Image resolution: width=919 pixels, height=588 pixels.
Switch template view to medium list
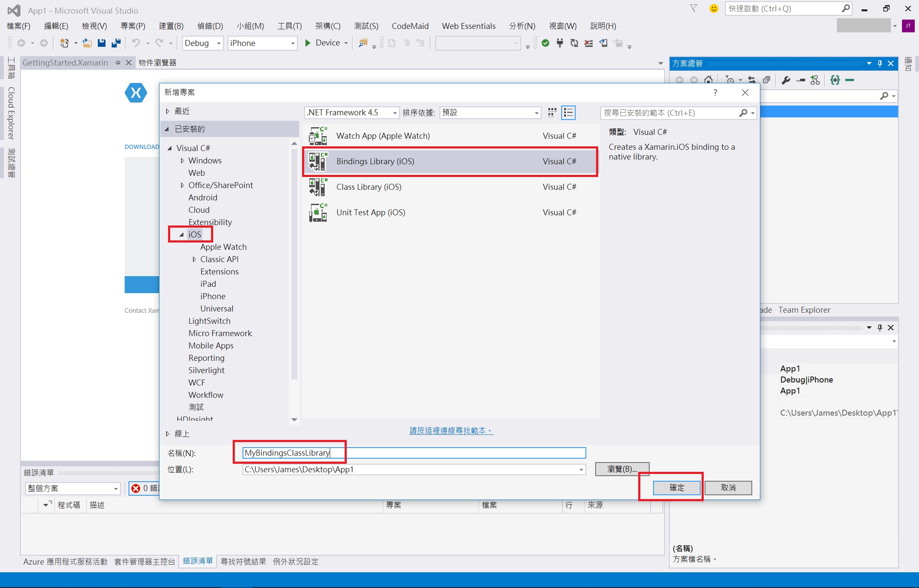(568, 112)
